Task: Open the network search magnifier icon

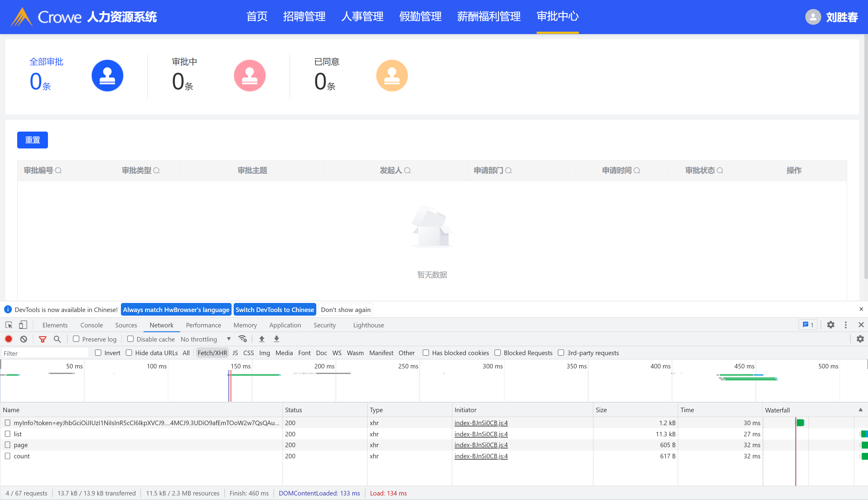Action: click(x=57, y=339)
